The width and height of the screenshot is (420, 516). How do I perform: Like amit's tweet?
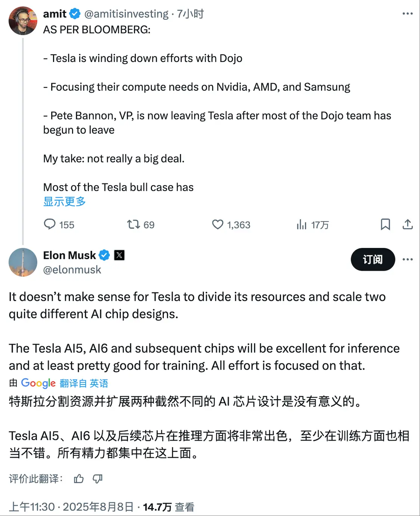[x=218, y=224]
